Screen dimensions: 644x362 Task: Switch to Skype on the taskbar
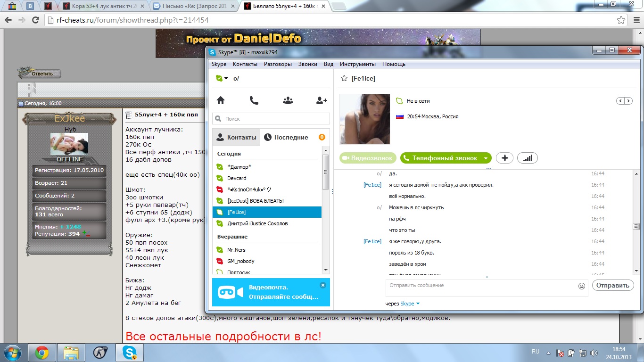point(129,353)
